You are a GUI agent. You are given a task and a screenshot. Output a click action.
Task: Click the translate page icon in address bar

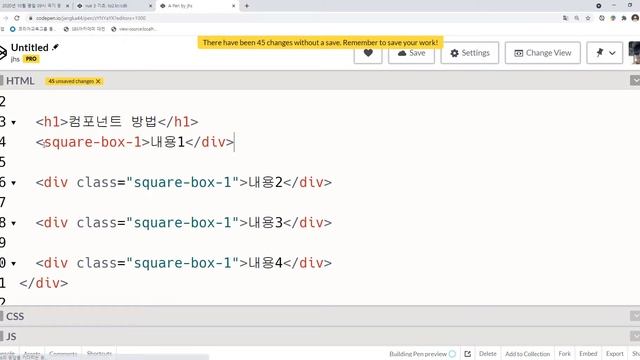tap(565, 18)
